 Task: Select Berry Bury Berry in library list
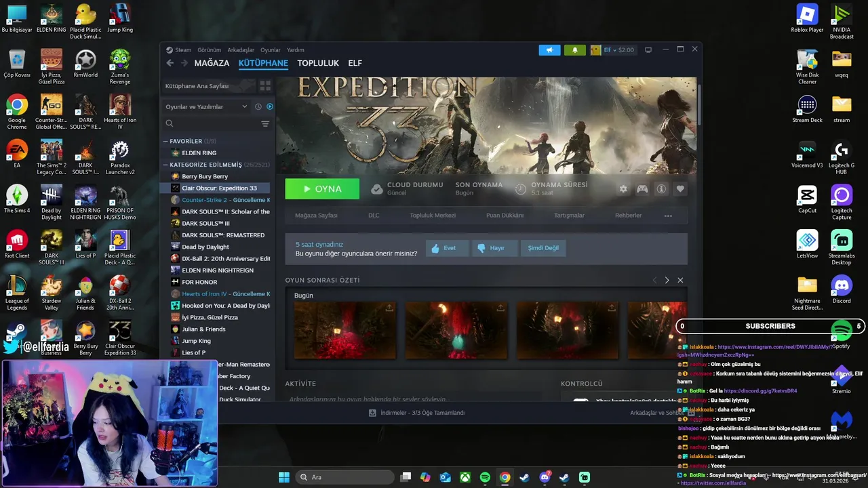[204, 177]
